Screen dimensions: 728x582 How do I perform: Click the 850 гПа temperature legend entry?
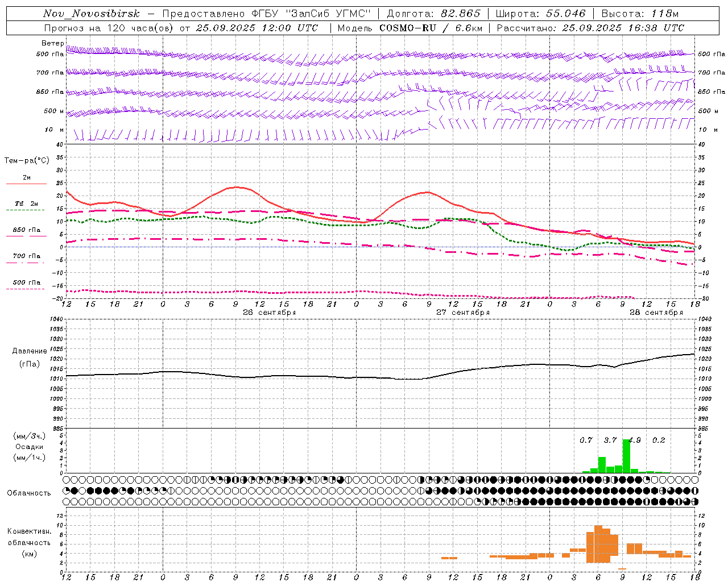click(x=26, y=230)
